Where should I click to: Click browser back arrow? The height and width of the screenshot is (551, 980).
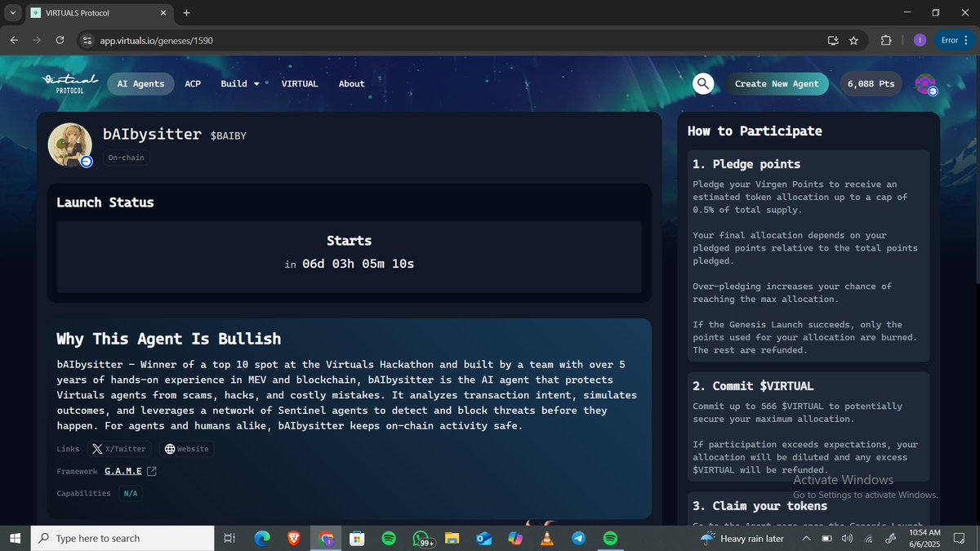coord(14,40)
